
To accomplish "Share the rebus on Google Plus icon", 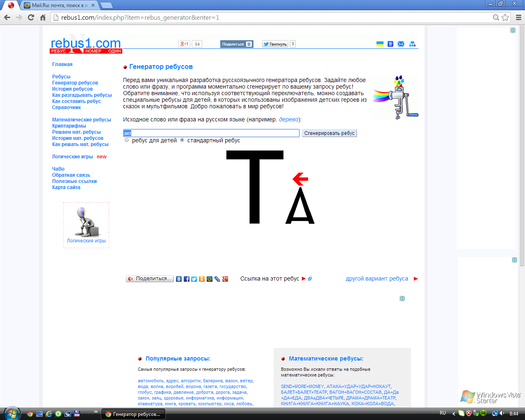I will click(x=225, y=279).
